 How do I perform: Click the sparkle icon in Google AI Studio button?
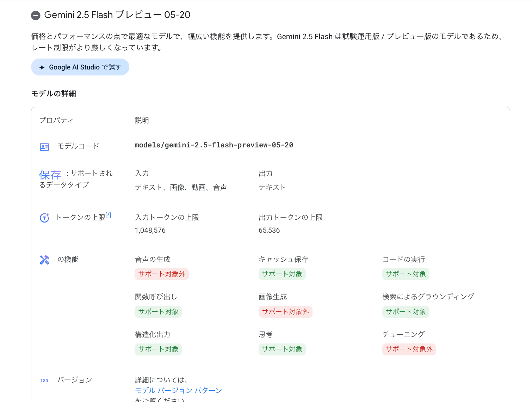click(42, 67)
